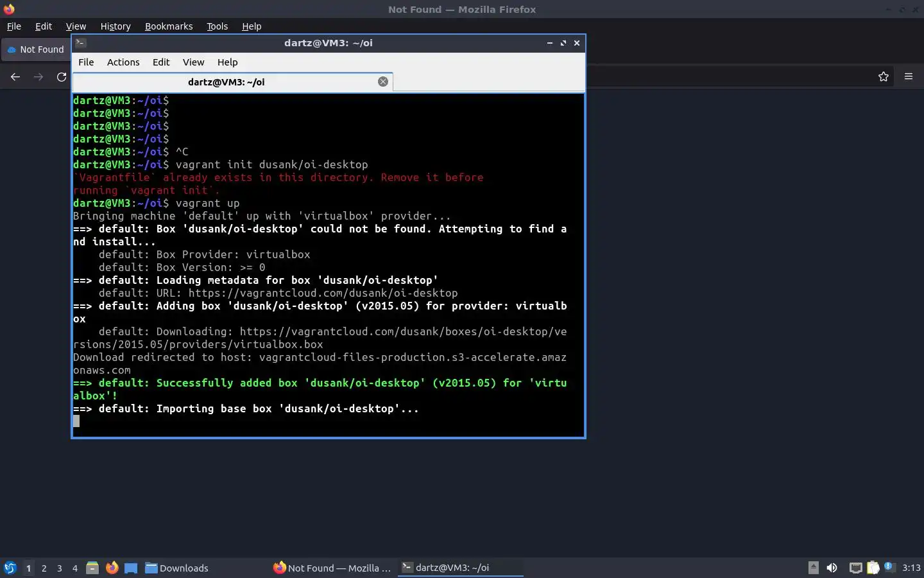The height and width of the screenshot is (578, 924).
Task: Reload the page in Firefox
Action: click(x=62, y=77)
